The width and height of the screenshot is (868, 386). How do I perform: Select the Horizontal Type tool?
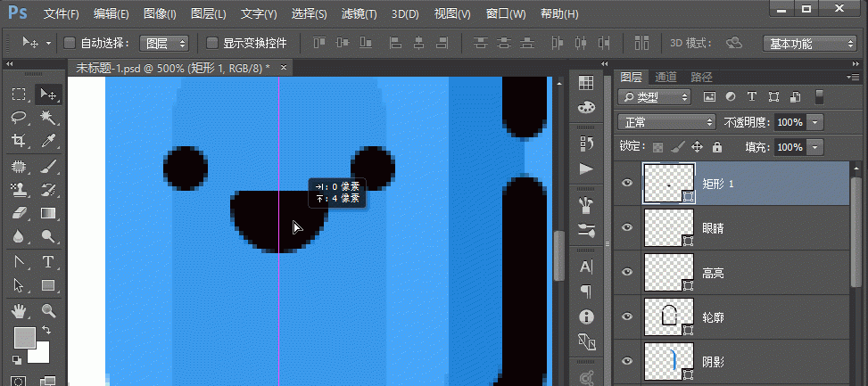tap(48, 261)
